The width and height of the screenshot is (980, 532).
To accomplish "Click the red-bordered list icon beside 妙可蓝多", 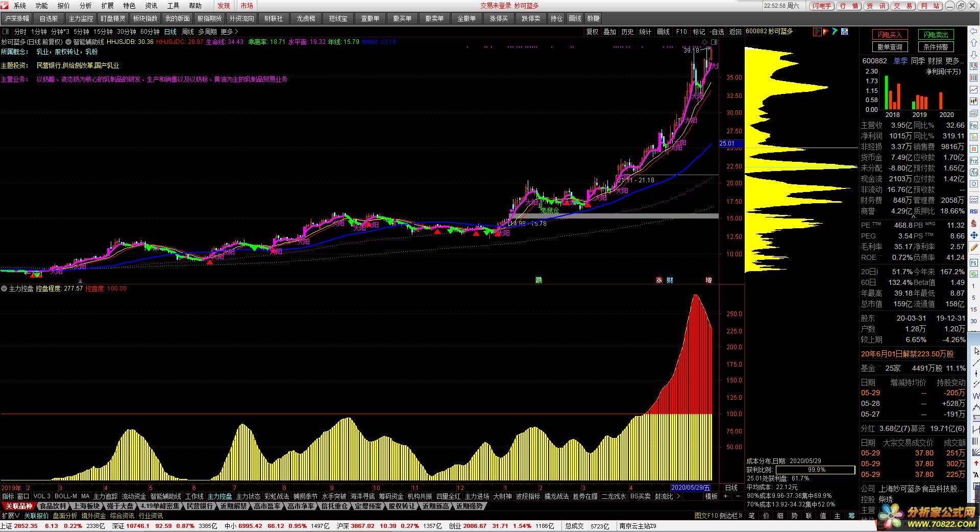I will point(817,32).
